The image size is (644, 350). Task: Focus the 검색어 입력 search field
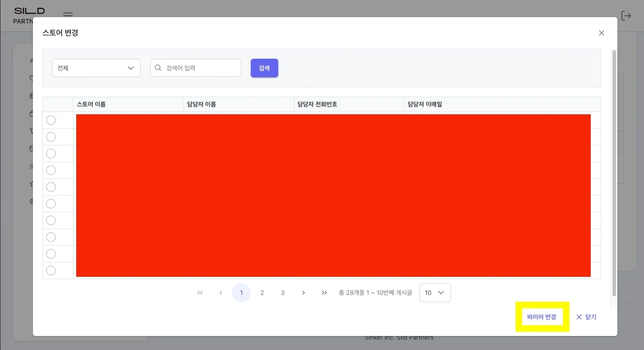coord(196,68)
